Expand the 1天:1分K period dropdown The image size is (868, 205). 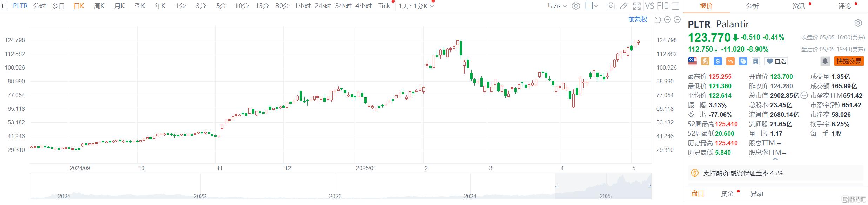click(x=416, y=6)
